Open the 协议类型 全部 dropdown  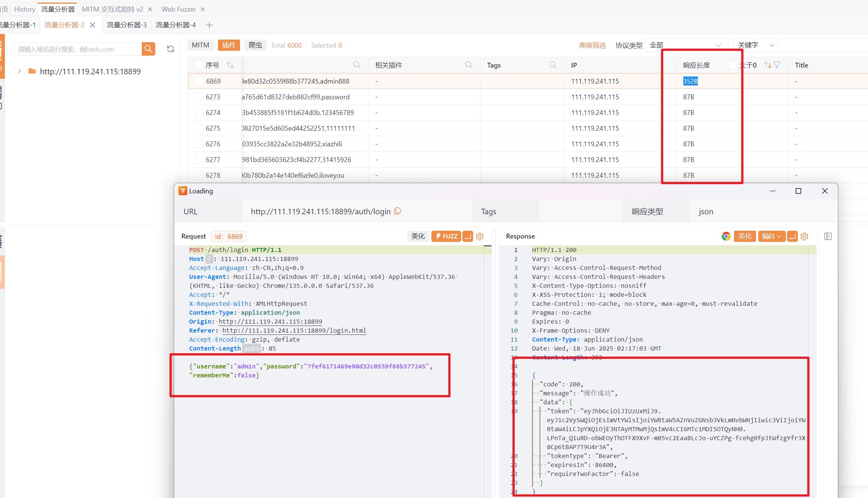686,45
